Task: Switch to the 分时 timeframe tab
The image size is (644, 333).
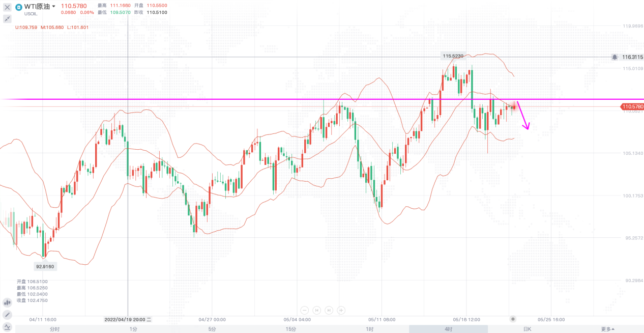Action: pyautogui.click(x=54, y=329)
